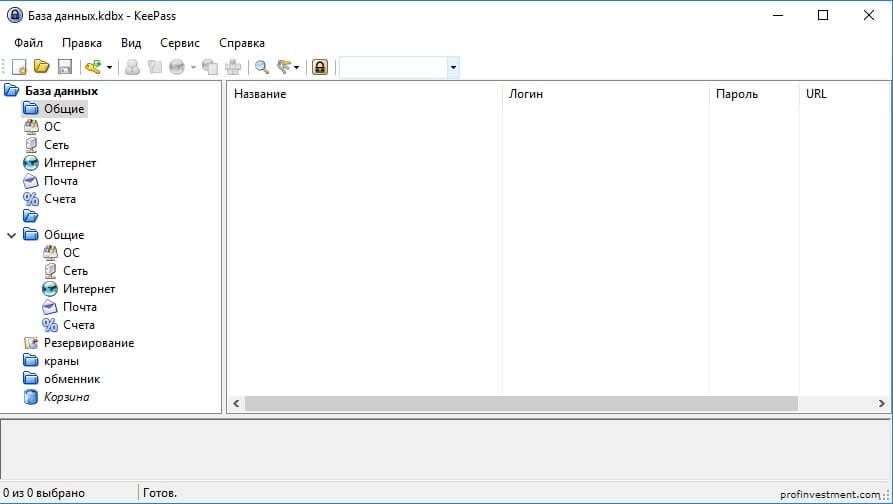
Task: Click the horizontal scrollbar thumb
Action: pyautogui.click(x=521, y=404)
